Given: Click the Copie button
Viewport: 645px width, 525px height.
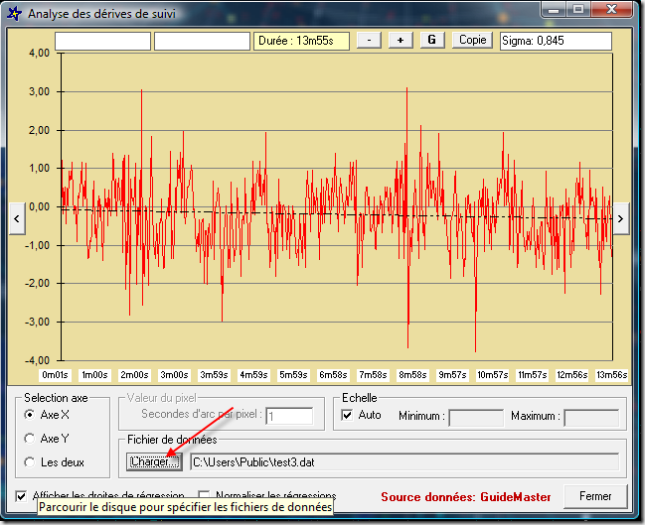Looking at the screenshot, I should pos(473,40).
